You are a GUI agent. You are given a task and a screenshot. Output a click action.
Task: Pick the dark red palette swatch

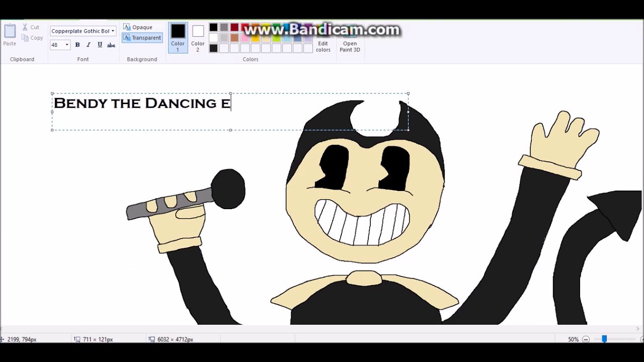[234, 27]
